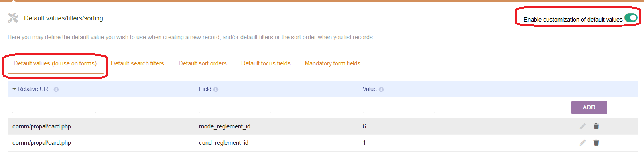Click the info icon next to Field

click(x=216, y=89)
